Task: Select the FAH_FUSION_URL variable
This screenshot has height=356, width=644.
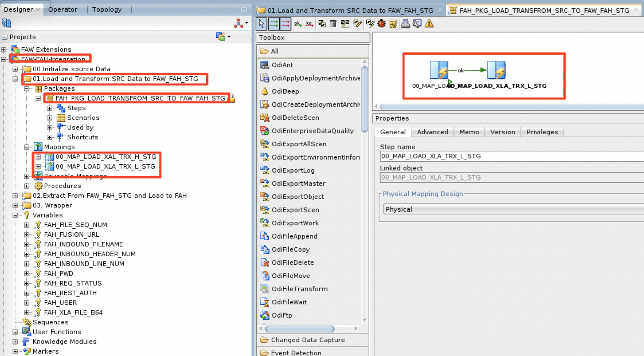Action: coord(71,234)
